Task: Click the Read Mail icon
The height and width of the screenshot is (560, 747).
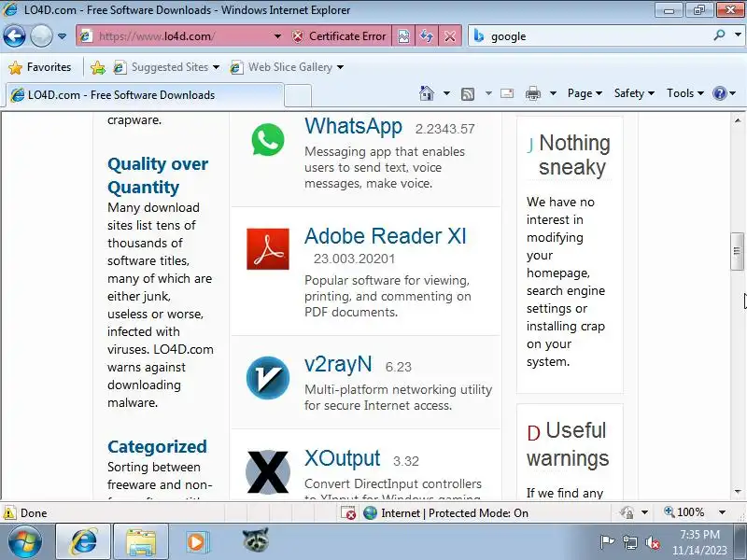Action: [507, 93]
